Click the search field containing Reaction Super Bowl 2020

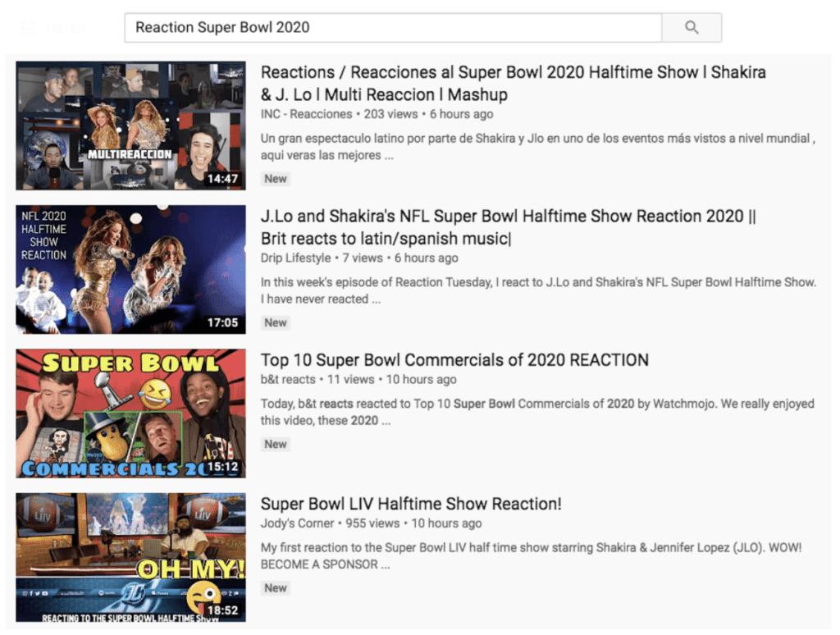point(393,27)
